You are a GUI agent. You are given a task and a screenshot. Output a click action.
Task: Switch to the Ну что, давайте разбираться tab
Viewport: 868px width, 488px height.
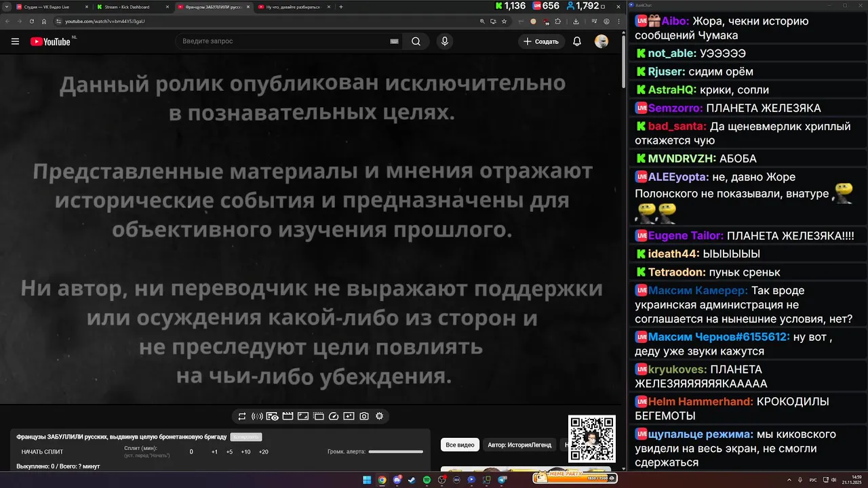293,7
